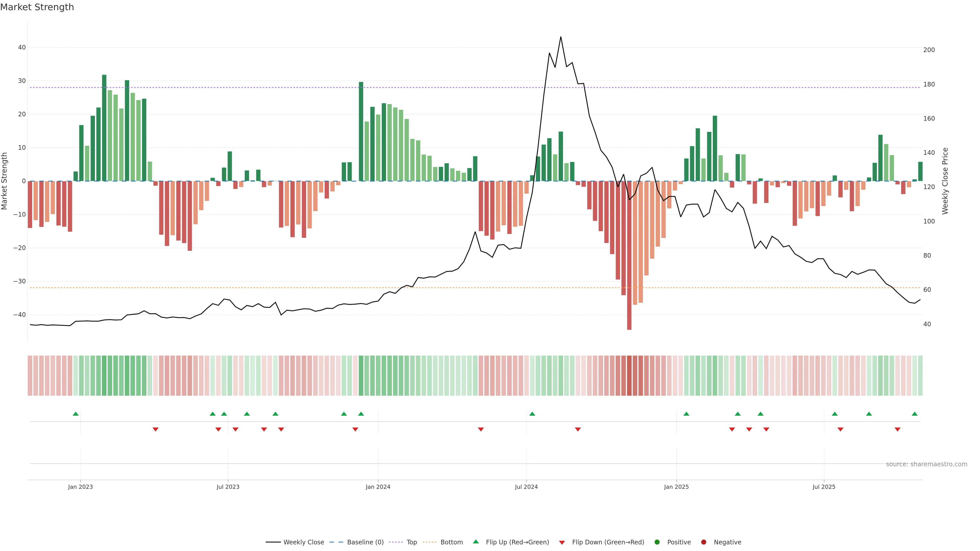
Task: Click the first red flip-down marker after Jan 2023
Action: pos(156,429)
